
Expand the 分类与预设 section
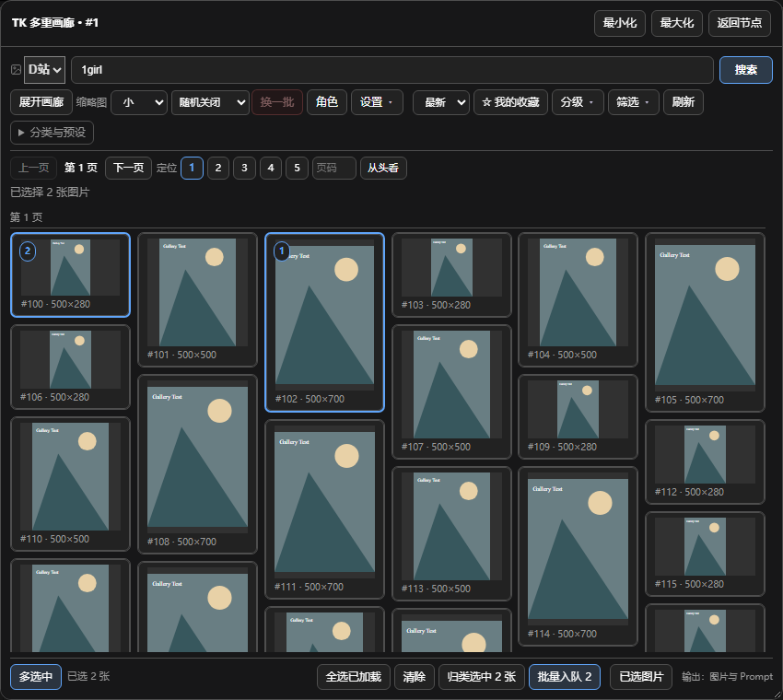pos(52,133)
